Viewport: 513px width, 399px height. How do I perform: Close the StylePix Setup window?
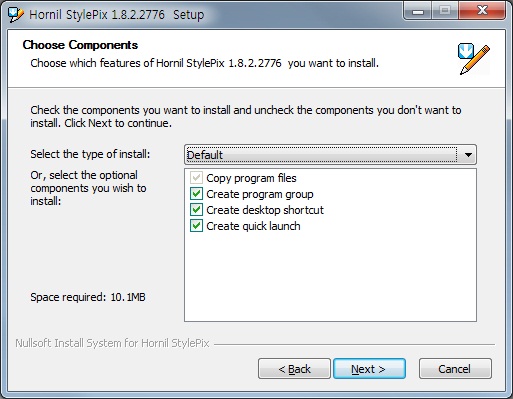tap(482, 11)
